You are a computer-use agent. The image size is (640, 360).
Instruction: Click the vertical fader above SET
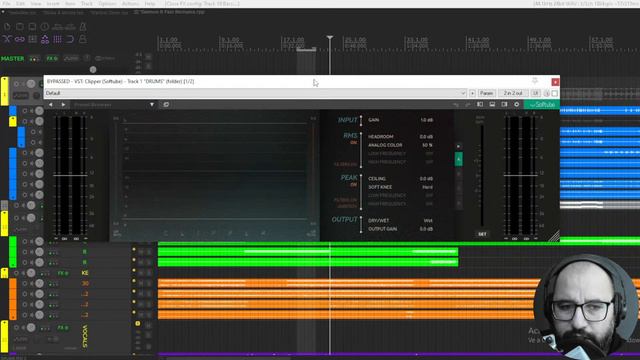(482, 176)
